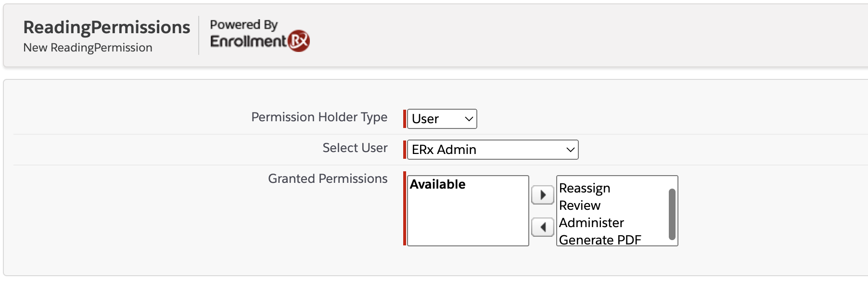868x281 pixels.
Task: Click the Powered By text
Action: click(x=243, y=25)
